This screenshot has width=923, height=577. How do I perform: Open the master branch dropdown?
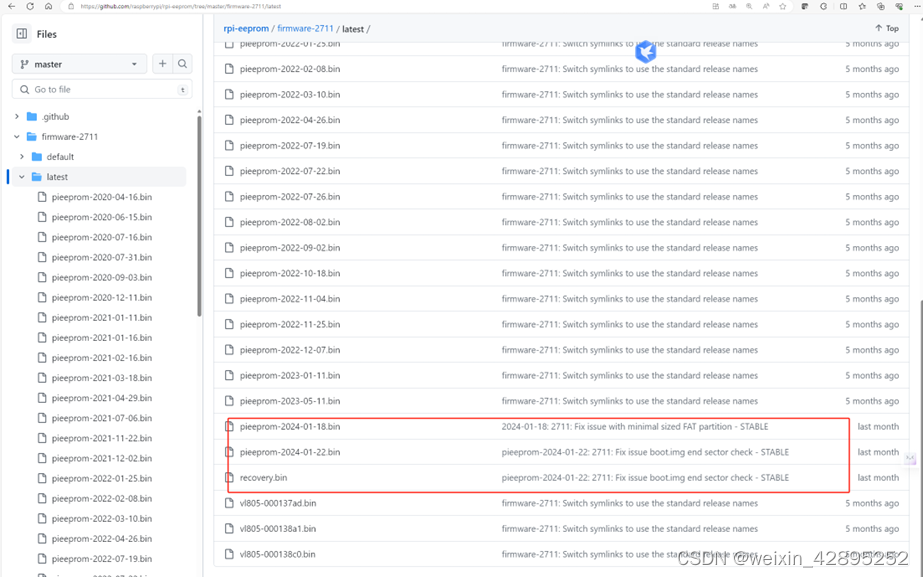tap(79, 64)
